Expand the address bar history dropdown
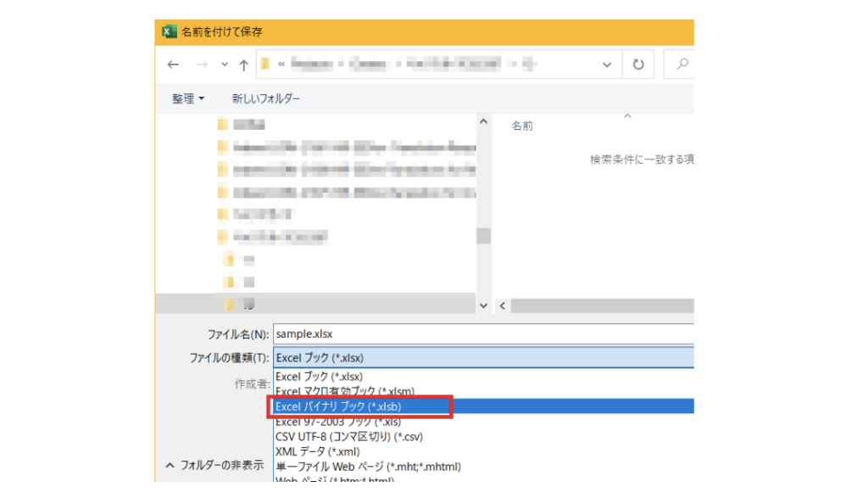Viewport: 868px width, 498px height. tap(607, 64)
